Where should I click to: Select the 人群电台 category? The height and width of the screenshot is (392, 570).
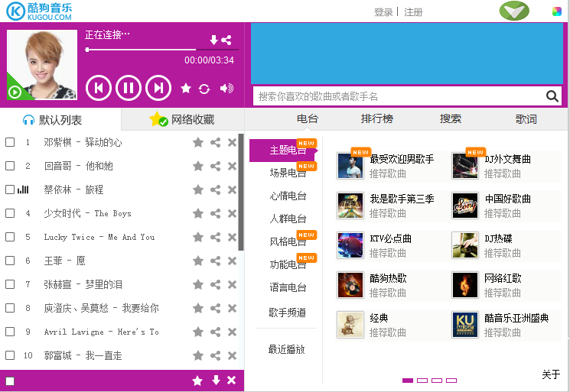(x=288, y=219)
